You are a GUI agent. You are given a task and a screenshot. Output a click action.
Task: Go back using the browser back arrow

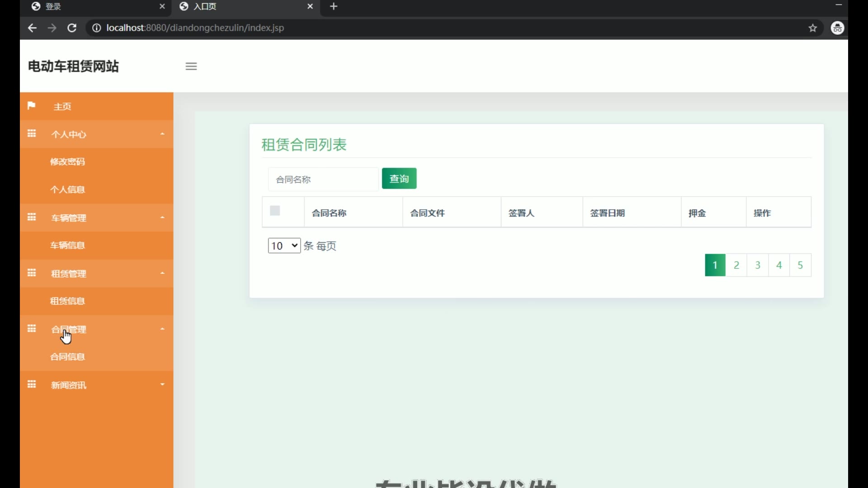click(x=32, y=28)
